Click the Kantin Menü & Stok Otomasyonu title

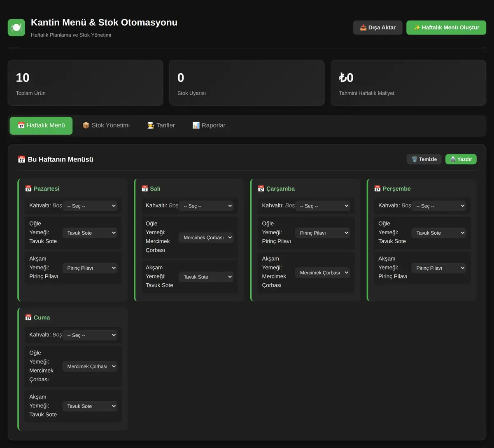(104, 23)
